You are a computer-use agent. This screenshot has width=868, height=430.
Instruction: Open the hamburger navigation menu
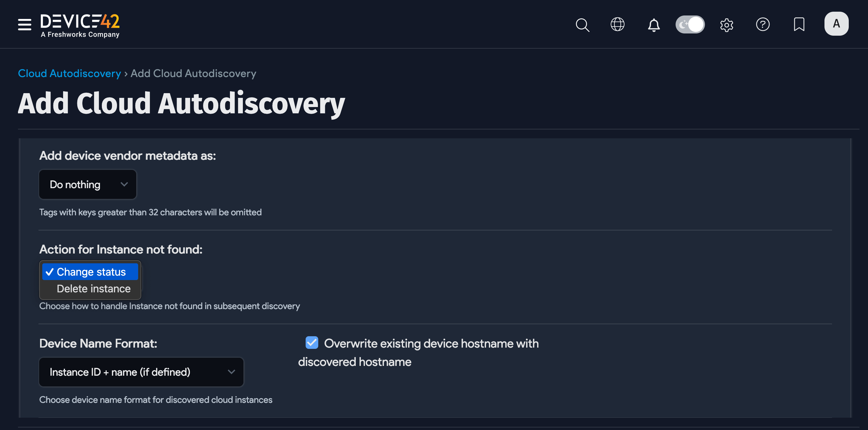pos(24,24)
